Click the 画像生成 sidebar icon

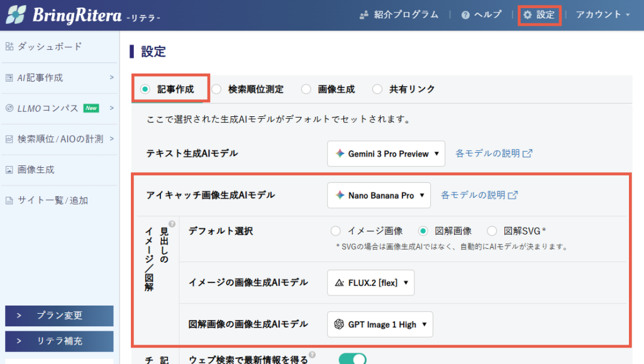[x=9, y=170]
